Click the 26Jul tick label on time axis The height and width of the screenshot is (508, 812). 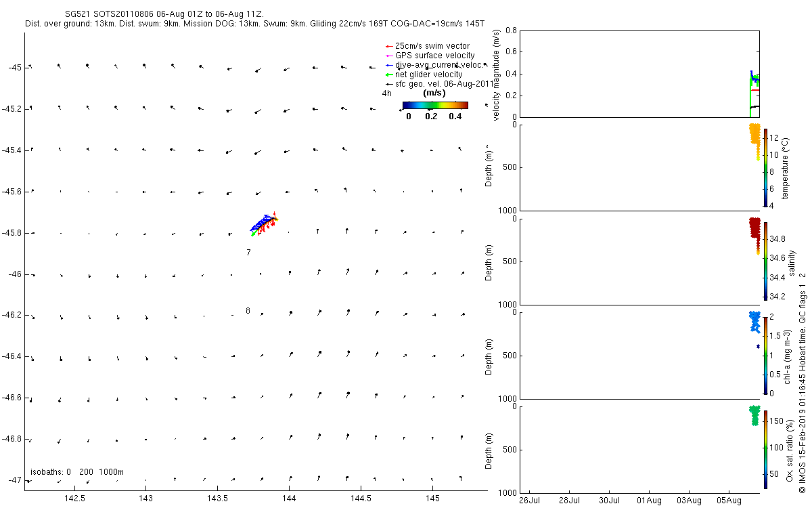(529, 501)
